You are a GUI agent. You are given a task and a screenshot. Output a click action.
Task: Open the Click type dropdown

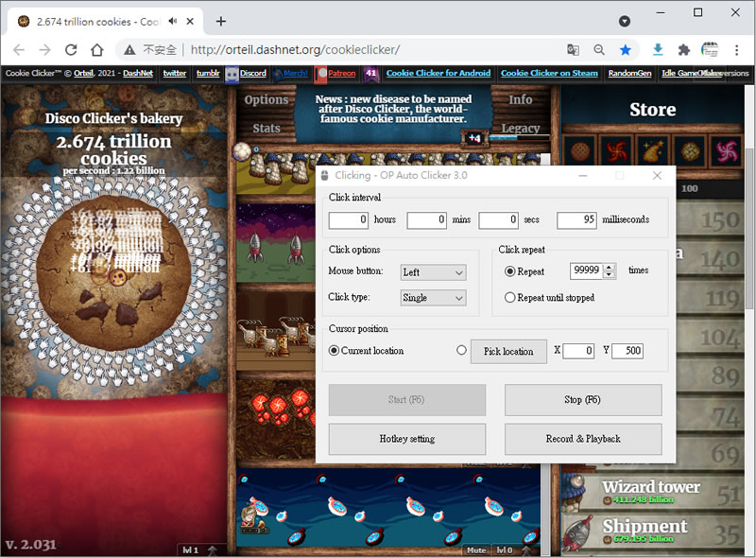tap(433, 298)
